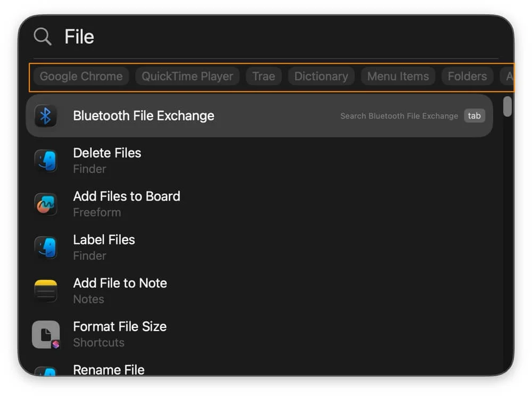
Task: Click the magnifying glass search icon
Action: [x=42, y=37]
